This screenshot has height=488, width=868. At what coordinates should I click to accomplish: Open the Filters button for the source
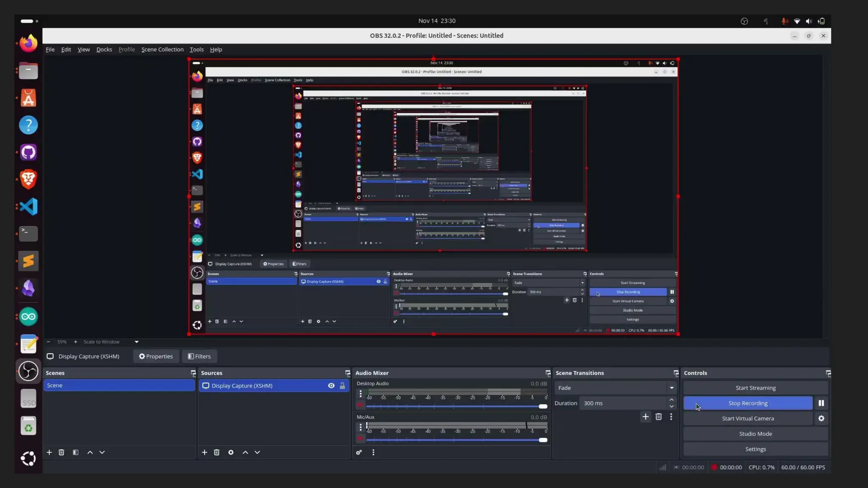tap(199, 356)
